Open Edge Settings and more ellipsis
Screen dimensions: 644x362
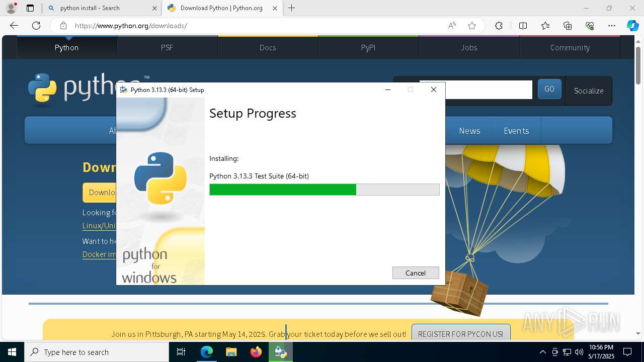point(612,26)
